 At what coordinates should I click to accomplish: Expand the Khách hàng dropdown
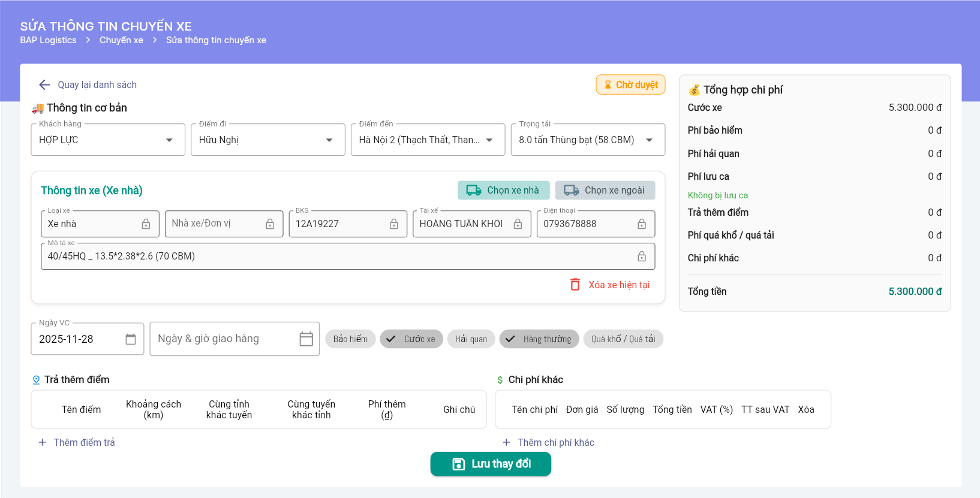[x=169, y=140]
